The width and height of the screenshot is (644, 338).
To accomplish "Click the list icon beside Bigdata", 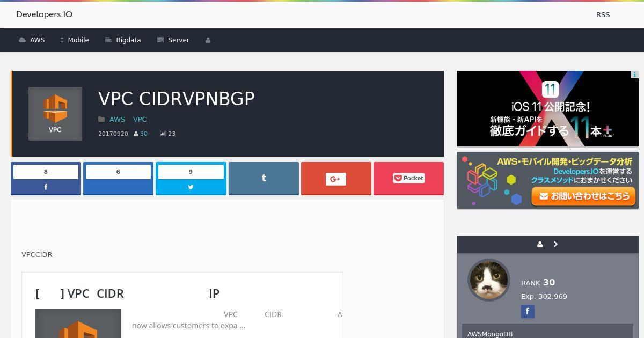I will click(108, 40).
